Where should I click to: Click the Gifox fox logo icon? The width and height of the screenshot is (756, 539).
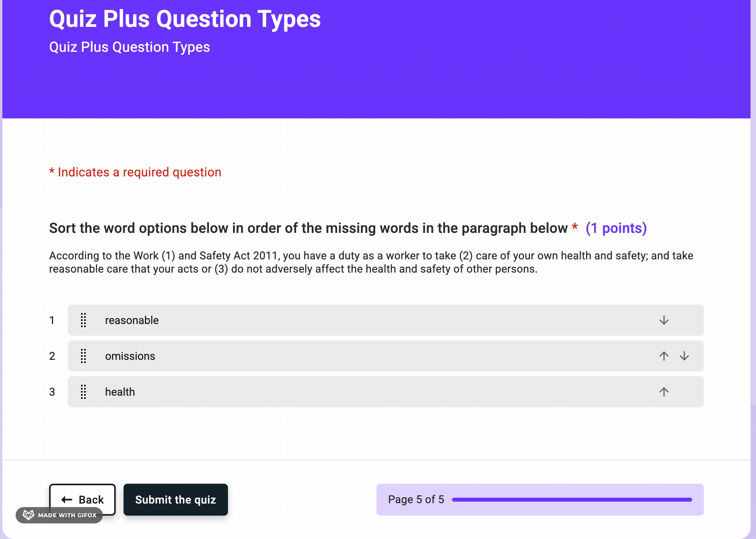point(28,515)
